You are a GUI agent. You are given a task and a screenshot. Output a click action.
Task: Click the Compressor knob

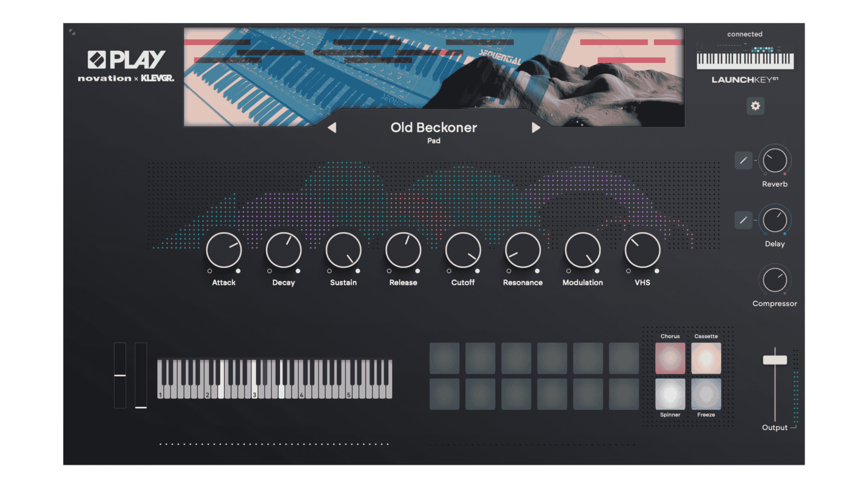(775, 280)
